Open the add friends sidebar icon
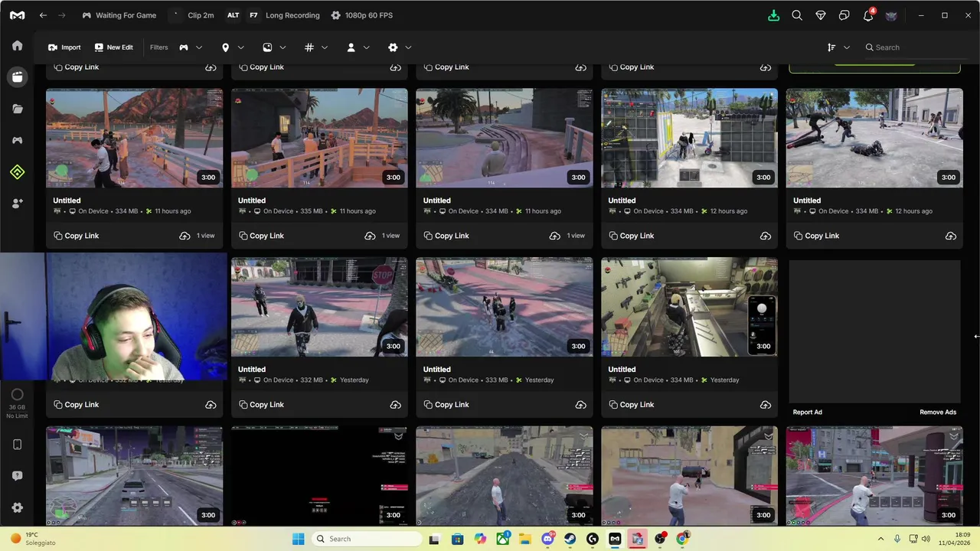The width and height of the screenshot is (980, 551). [17, 204]
